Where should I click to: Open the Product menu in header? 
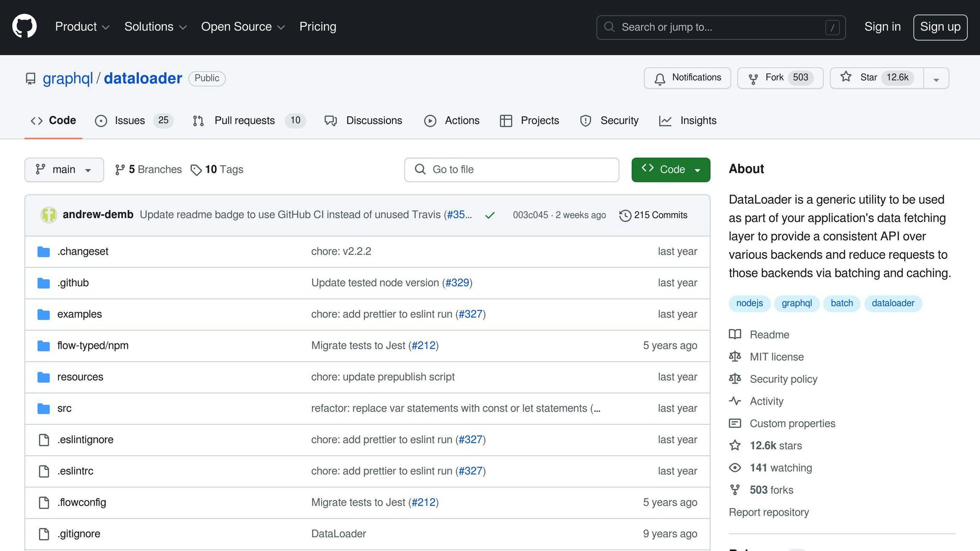click(82, 27)
